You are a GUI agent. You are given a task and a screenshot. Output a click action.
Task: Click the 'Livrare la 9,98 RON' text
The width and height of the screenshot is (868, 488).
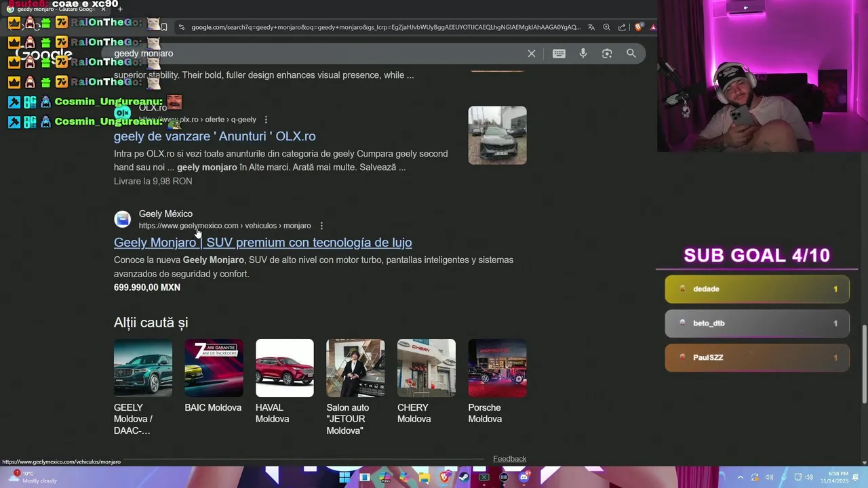153,181
